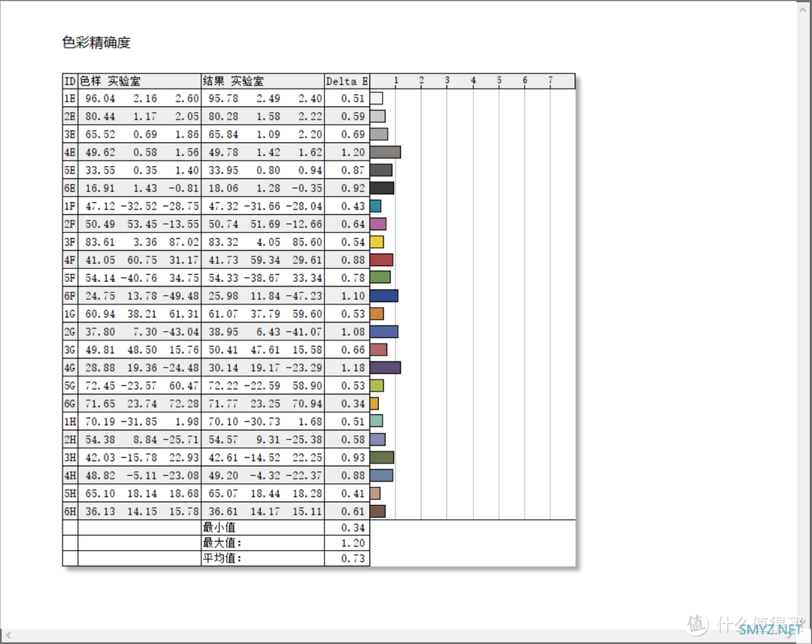This screenshot has width=812, height=644.
Task: Click the magenta bar for row 2F
Action: click(378, 224)
